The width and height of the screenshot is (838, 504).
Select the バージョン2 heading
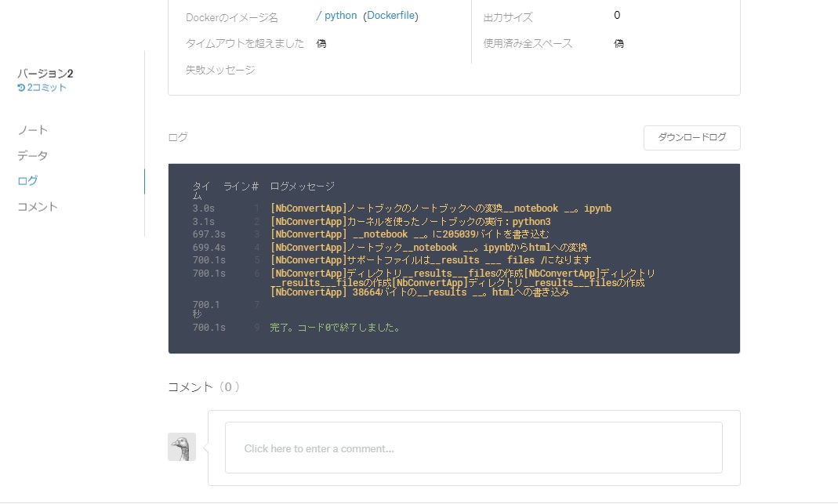(x=44, y=72)
